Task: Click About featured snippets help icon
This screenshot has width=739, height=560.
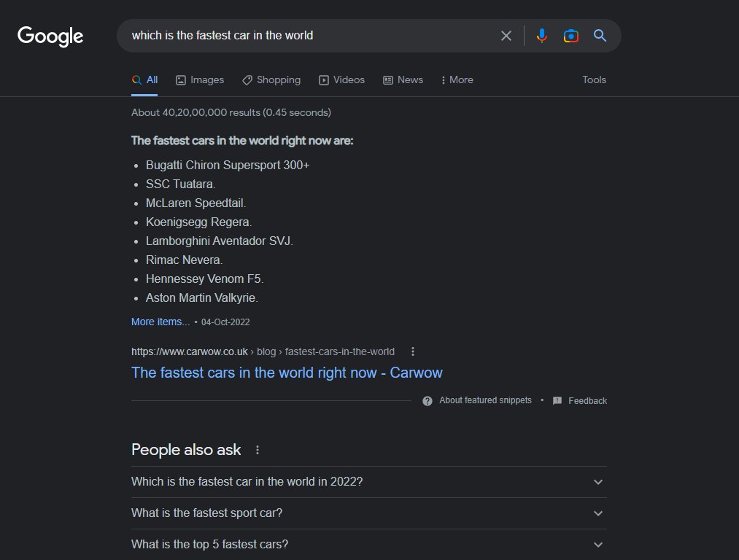Action: (427, 400)
